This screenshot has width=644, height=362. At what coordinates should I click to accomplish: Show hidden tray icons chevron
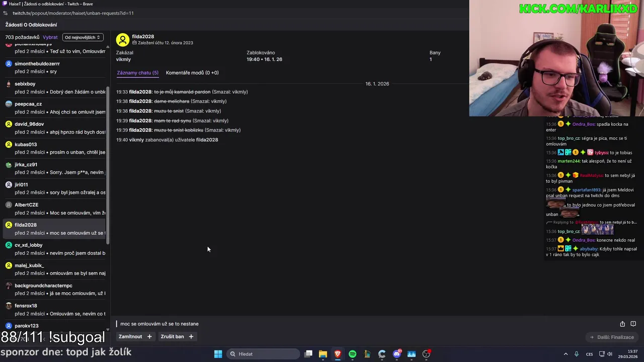(566, 354)
